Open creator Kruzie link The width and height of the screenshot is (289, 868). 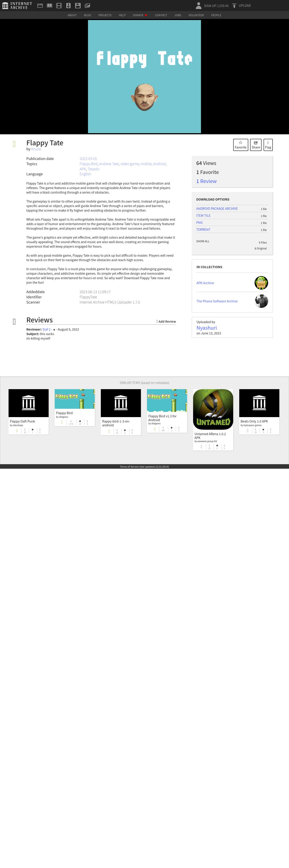click(x=36, y=149)
